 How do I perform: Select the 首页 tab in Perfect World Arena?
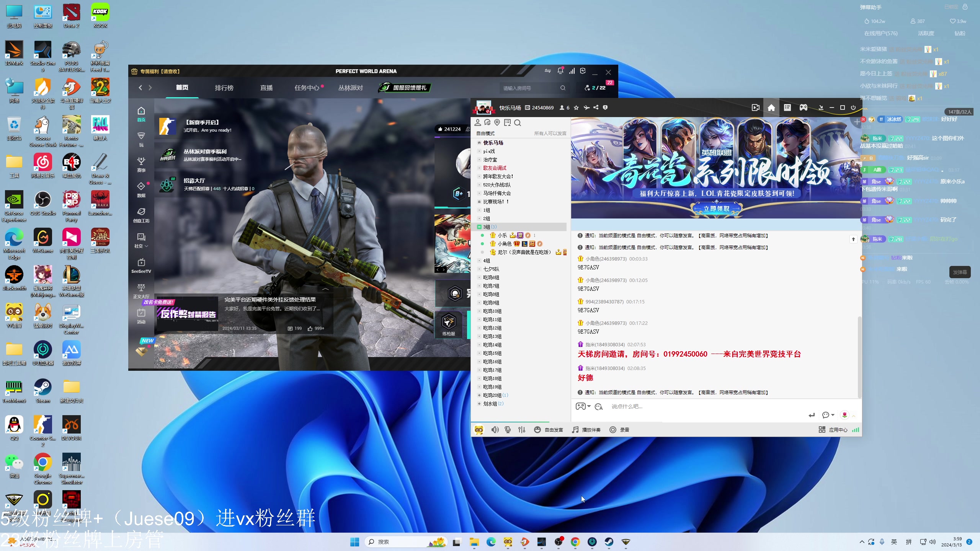[x=182, y=88]
